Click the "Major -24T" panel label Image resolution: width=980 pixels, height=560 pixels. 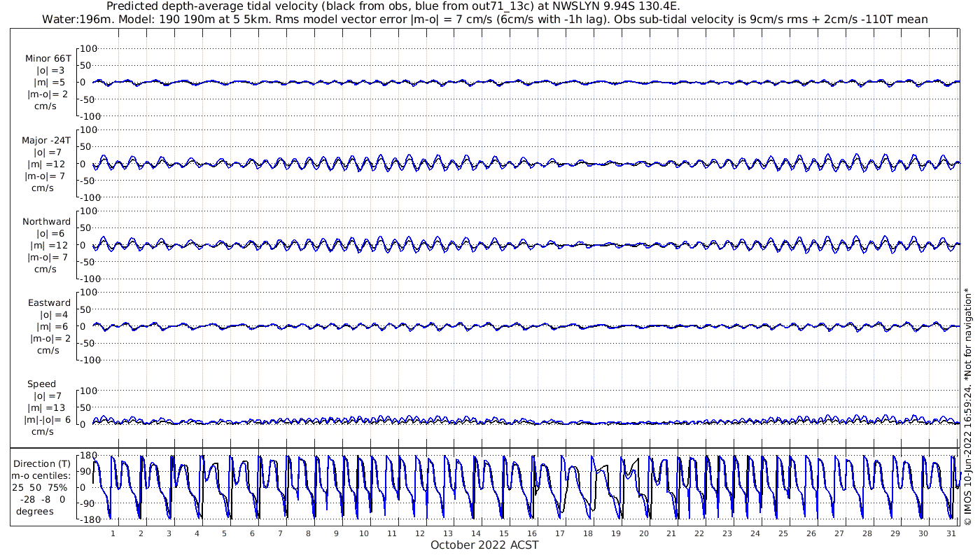click(46, 140)
